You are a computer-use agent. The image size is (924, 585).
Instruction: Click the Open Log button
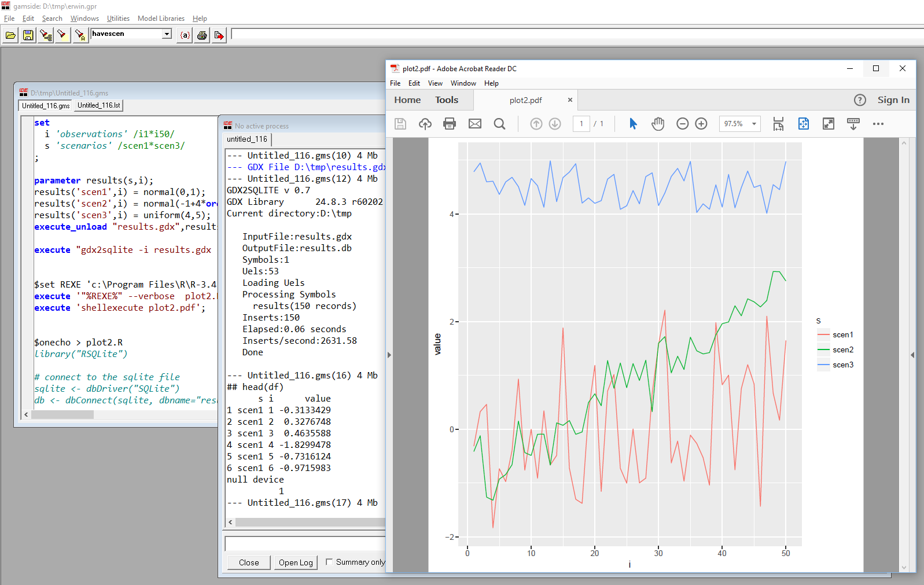coord(295,562)
